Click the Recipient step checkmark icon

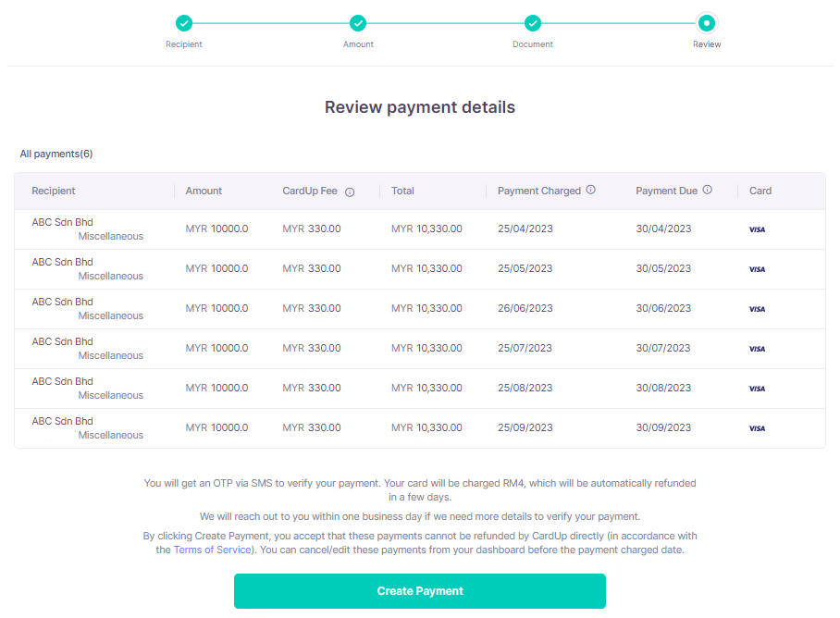click(183, 22)
